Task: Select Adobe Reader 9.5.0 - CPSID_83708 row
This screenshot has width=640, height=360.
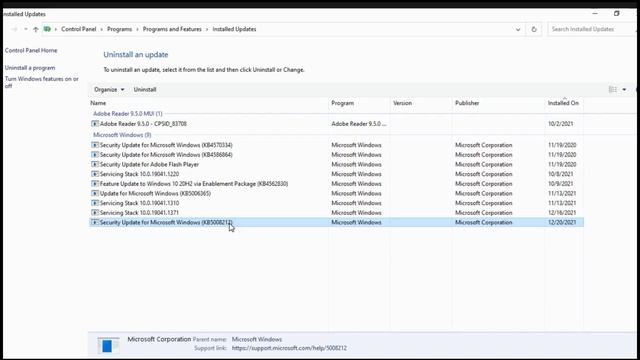Action: [x=336, y=124]
